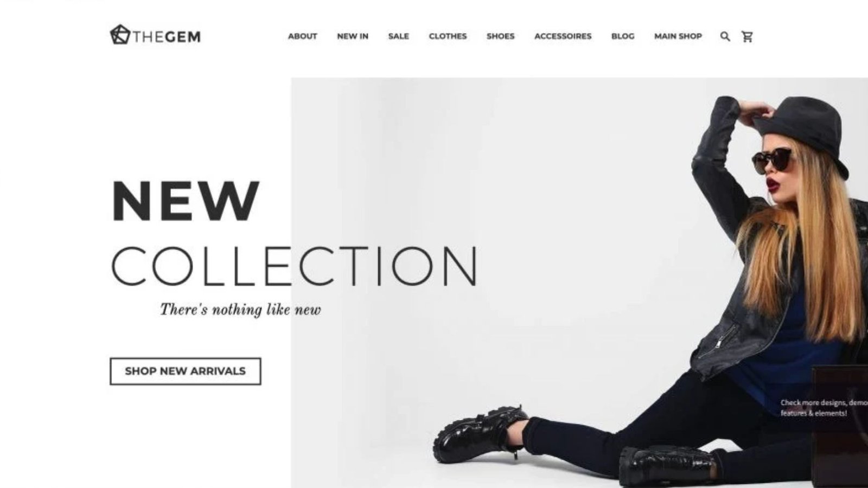Go to Main Shop menu item

tap(678, 36)
